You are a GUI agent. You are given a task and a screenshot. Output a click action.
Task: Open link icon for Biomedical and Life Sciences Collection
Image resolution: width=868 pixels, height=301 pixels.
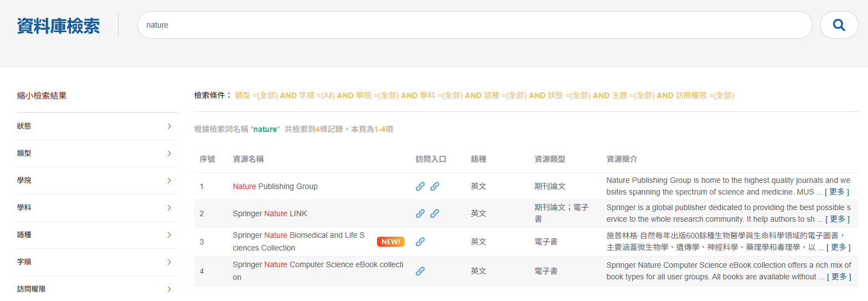(420, 242)
